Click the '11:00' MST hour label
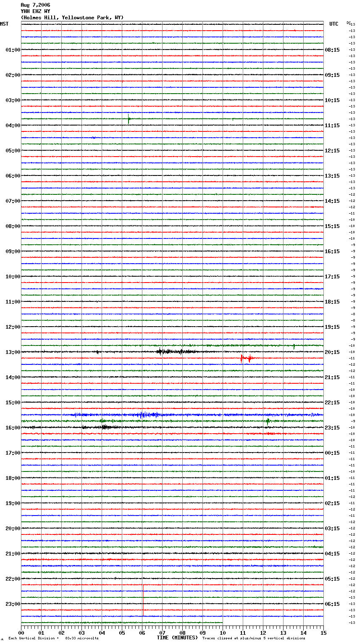357x644 pixels. tap(13, 302)
